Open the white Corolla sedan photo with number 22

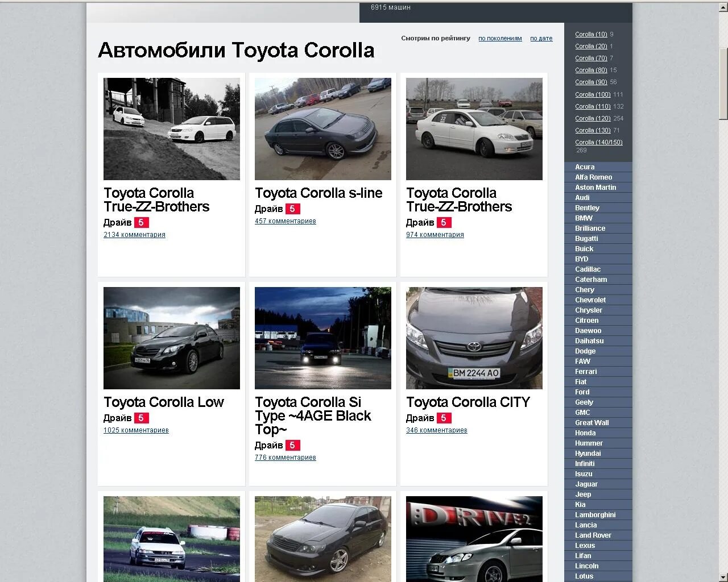[x=474, y=129]
